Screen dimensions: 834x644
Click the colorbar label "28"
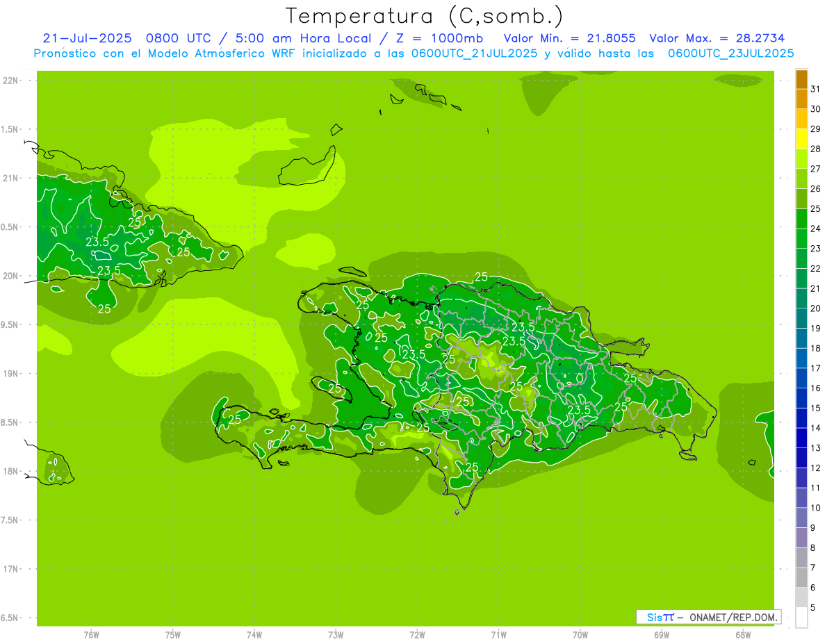coord(816,149)
